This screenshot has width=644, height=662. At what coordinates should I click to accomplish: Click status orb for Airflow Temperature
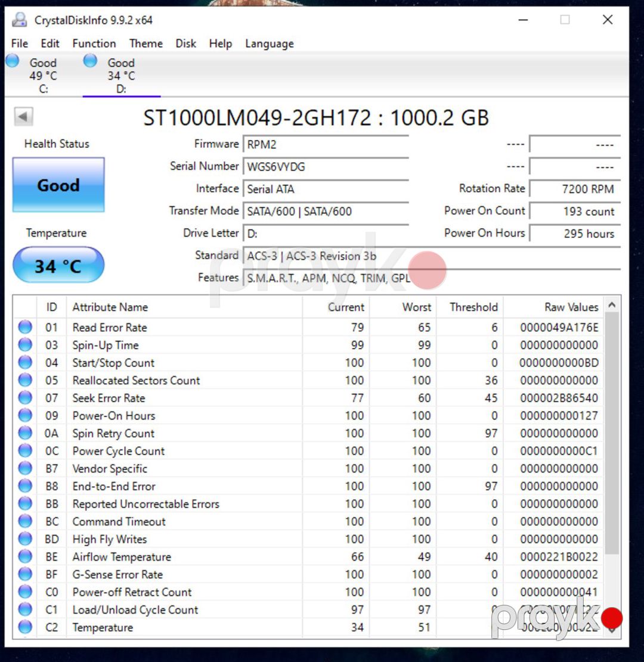click(26, 557)
